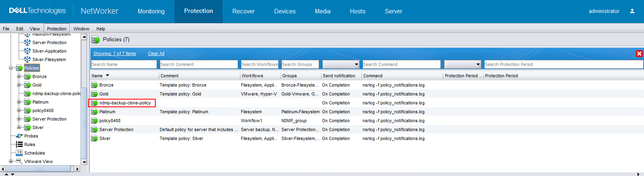Click the Clear All link
Screen dimensions: 644x176
point(156,53)
